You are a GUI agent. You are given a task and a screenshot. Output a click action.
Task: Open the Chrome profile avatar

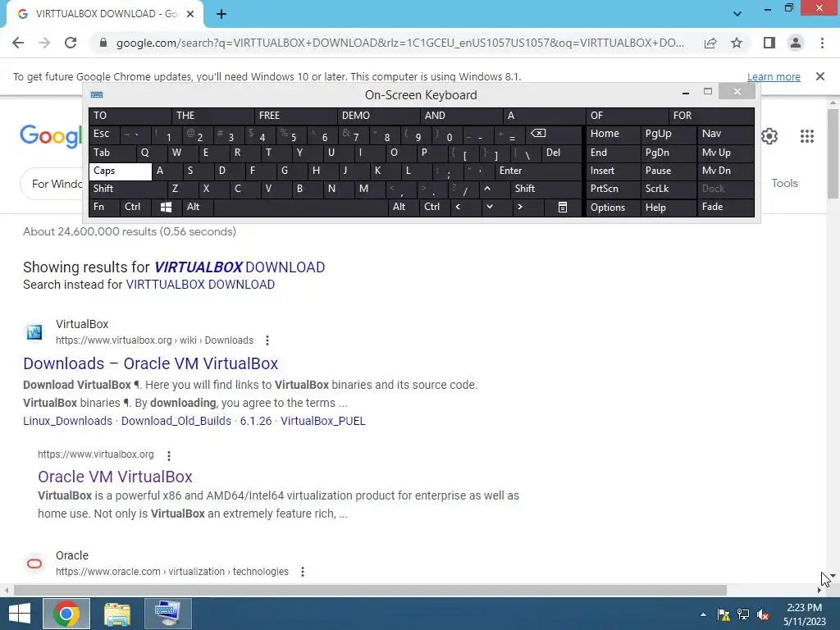(x=796, y=43)
